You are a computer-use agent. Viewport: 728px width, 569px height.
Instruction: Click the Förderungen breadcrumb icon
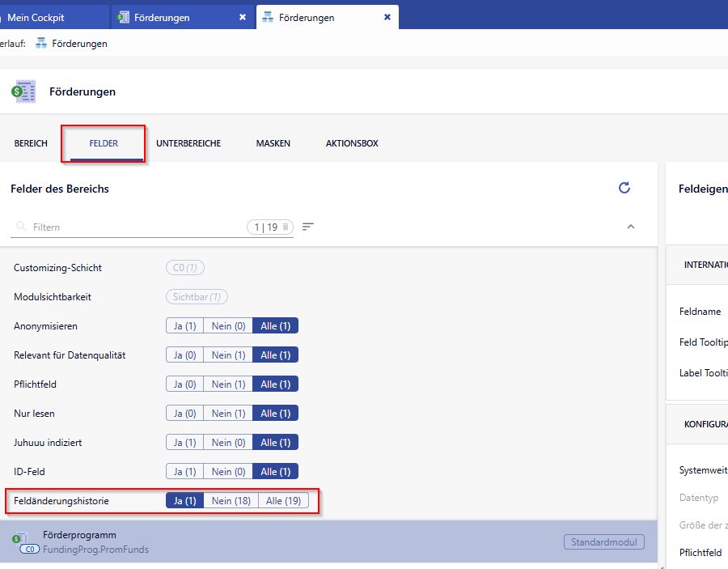(x=41, y=44)
